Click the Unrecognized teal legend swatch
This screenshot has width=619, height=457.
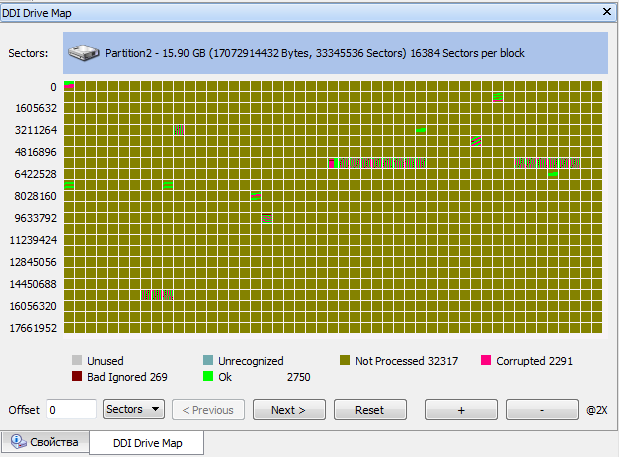(x=208, y=360)
